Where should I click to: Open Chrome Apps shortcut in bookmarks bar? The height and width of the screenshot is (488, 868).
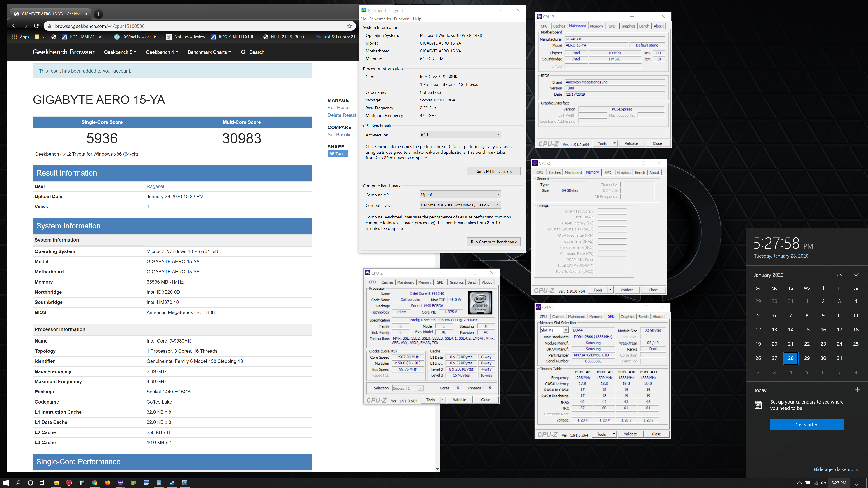point(21,37)
